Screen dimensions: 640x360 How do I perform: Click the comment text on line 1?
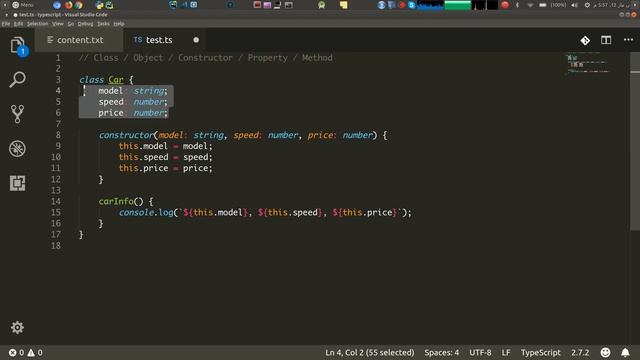pyautogui.click(x=205, y=58)
